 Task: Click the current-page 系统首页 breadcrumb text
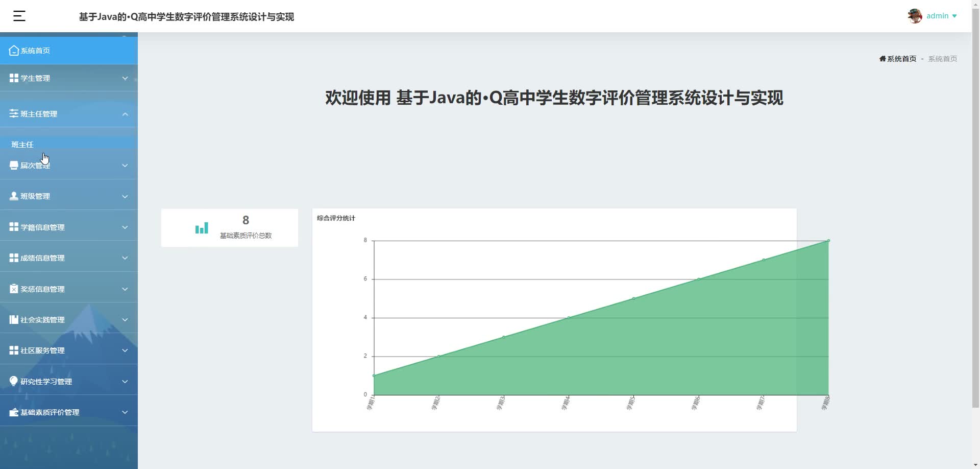[942, 59]
